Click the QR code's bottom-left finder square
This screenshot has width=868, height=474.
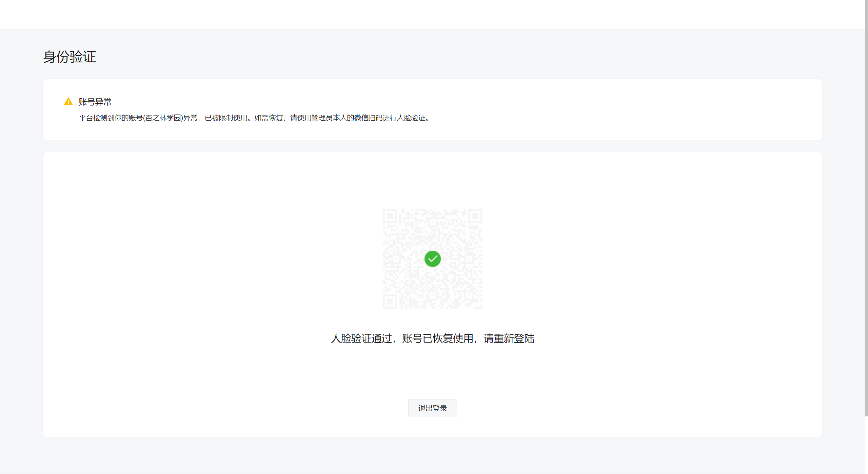(x=390, y=301)
